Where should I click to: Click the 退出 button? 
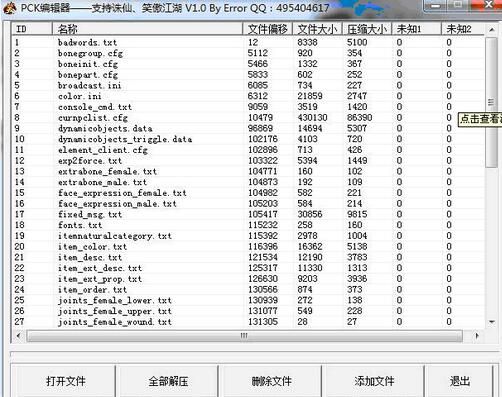pyautogui.click(x=459, y=381)
